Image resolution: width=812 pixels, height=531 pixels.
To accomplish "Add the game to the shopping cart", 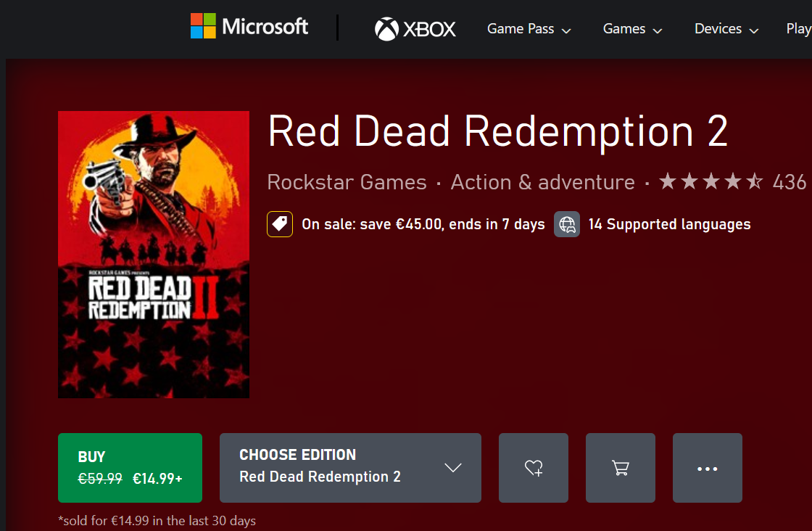I will 621,468.
